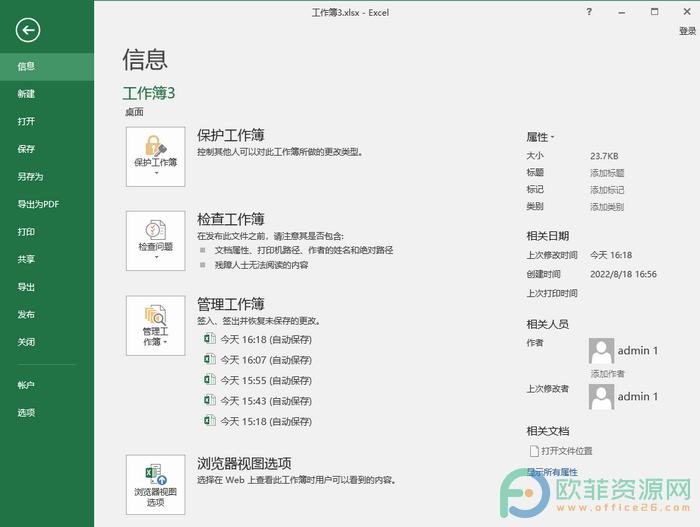Select 新建 in the backstage menu
Image resolution: width=700 pixels, height=527 pixels.
(47, 94)
